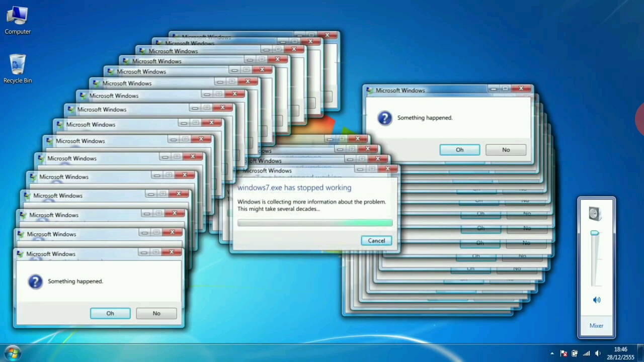
Task: Click the taskbar speaker volume icon
Action: [598, 353]
